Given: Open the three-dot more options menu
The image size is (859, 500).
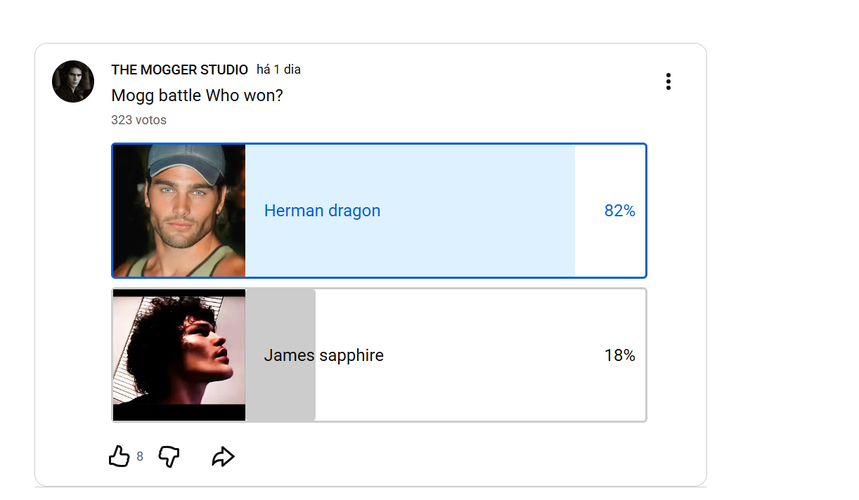Looking at the screenshot, I should (668, 82).
